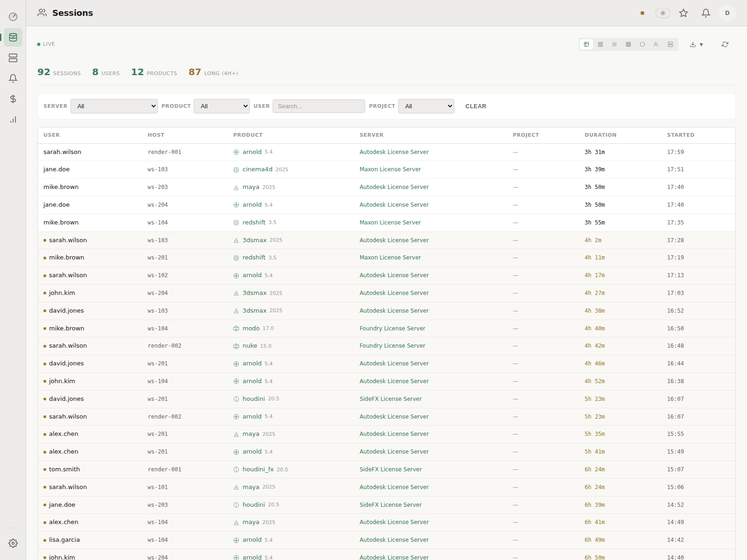Open the dashboard gauge icon in sidebar
The image size is (747, 560).
pyautogui.click(x=13, y=17)
